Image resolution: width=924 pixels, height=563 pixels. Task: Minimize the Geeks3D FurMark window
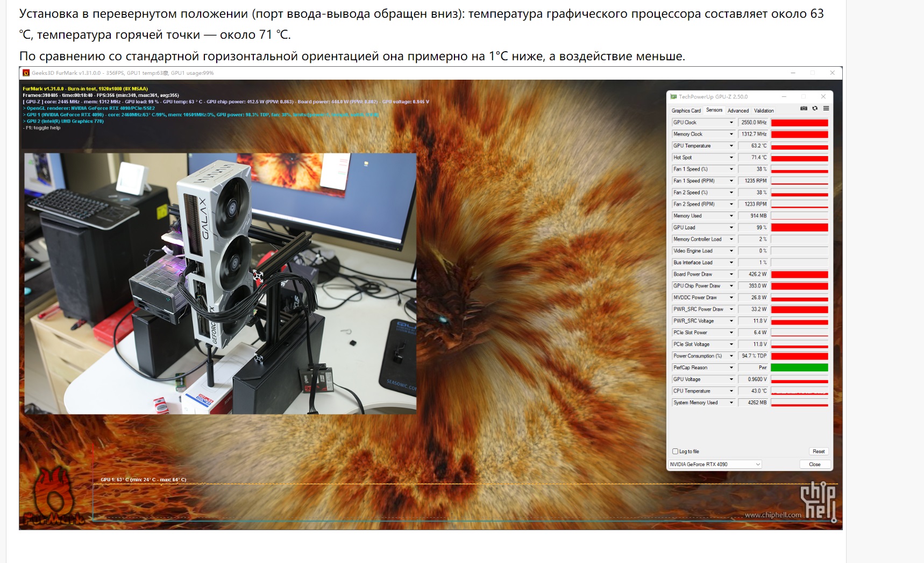pyautogui.click(x=793, y=73)
